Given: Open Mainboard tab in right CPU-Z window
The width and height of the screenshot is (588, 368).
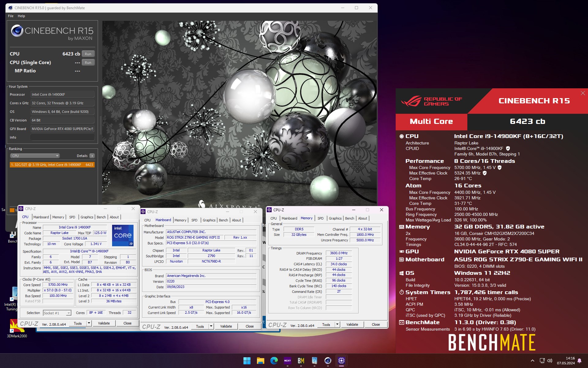Looking at the screenshot, I should pyautogui.click(x=289, y=218).
